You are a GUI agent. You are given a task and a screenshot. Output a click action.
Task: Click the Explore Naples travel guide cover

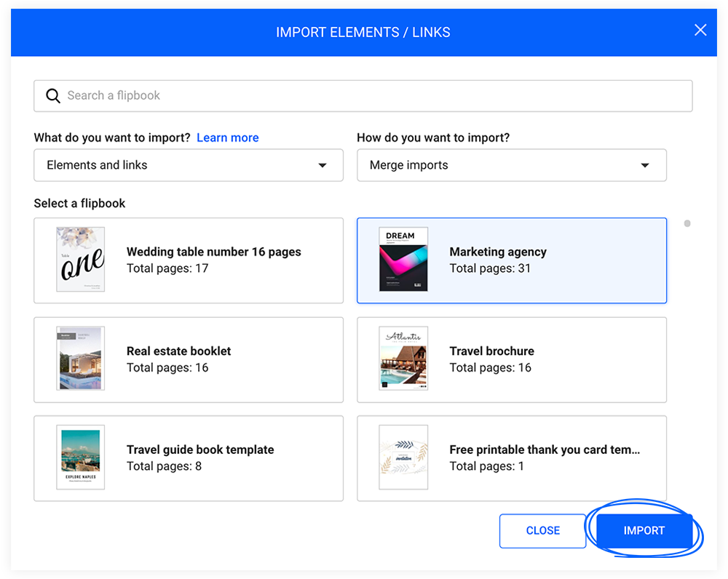click(80, 458)
